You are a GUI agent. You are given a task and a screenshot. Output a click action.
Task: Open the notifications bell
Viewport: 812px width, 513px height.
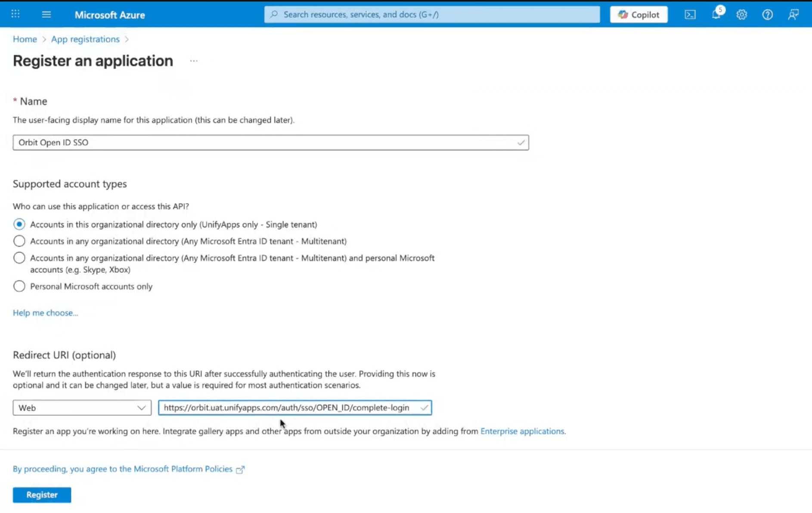716,14
